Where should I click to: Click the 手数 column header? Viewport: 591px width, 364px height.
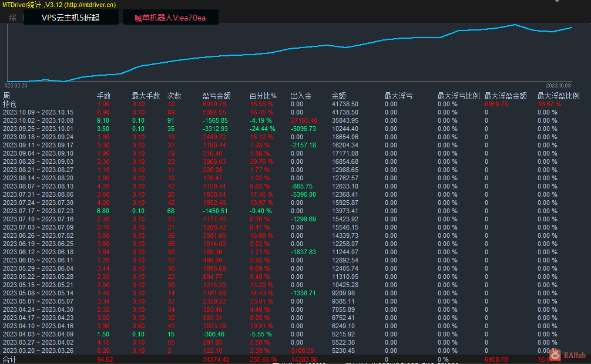click(x=103, y=96)
